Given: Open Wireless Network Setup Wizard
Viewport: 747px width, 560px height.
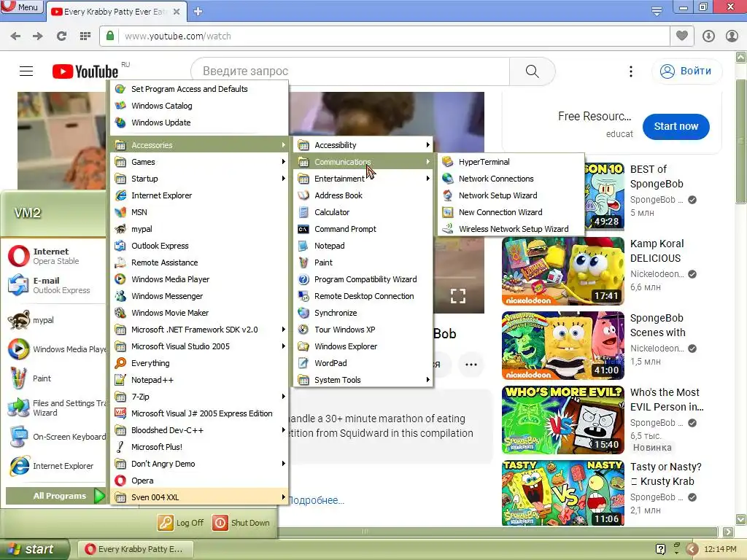Looking at the screenshot, I should tap(511, 229).
